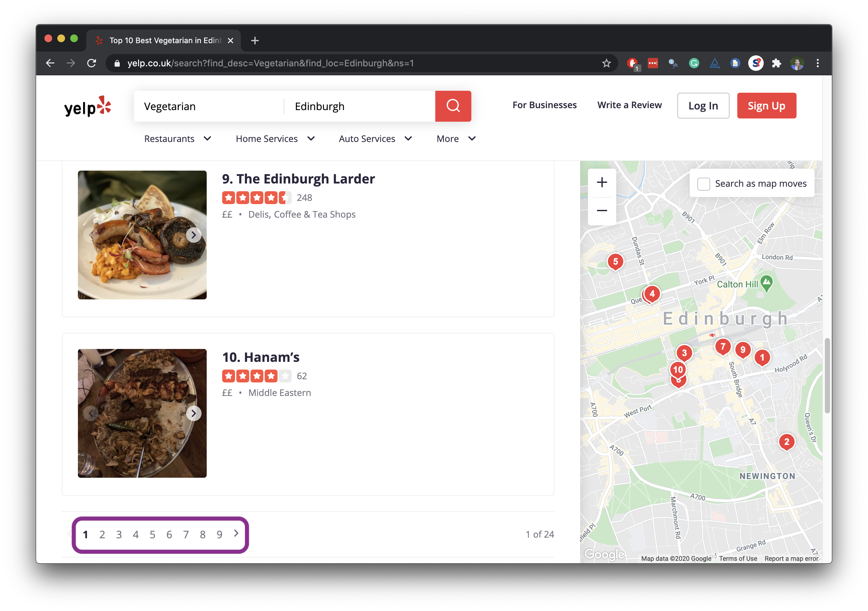868x611 pixels.
Task: Open For Businesses link
Action: (544, 105)
